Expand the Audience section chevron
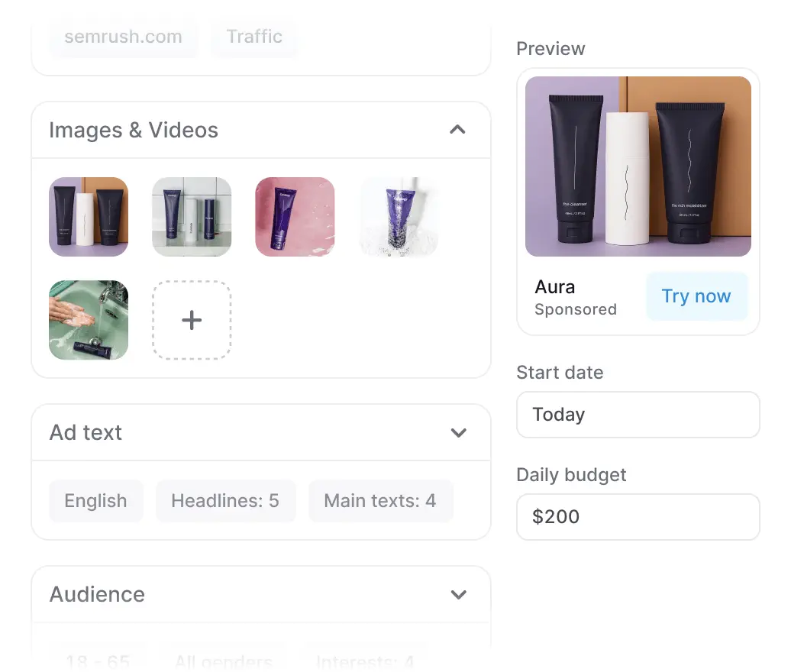The width and height of the screenshot is (791, 672). [x=458, y=594]
